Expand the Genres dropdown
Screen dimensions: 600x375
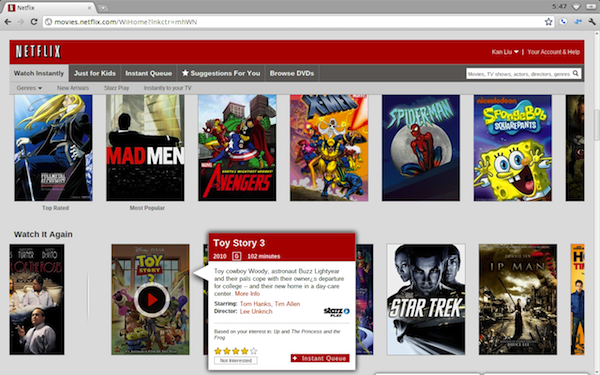pyautogui.click(x=29, y=88)
